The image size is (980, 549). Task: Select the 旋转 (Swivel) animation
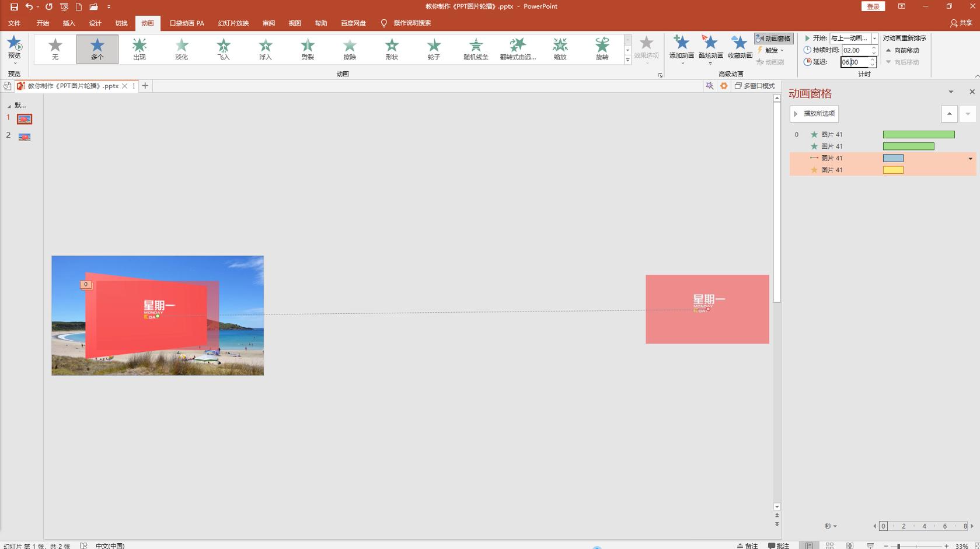tap(602, 49)
